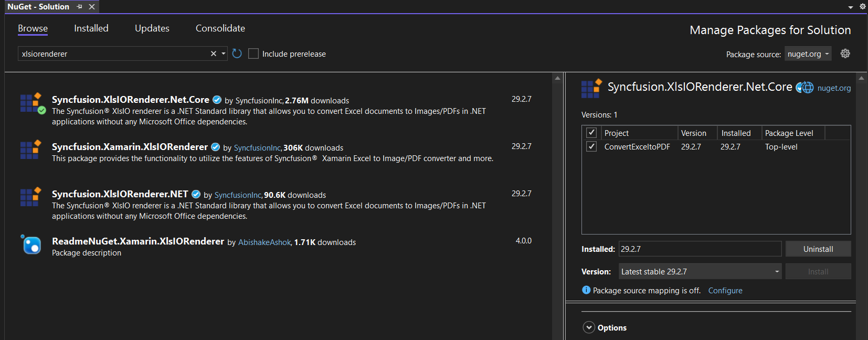Toggle Include prerelease checkbox
The height and width of the screenshot is (340, 868).
(x=253, y=54)
